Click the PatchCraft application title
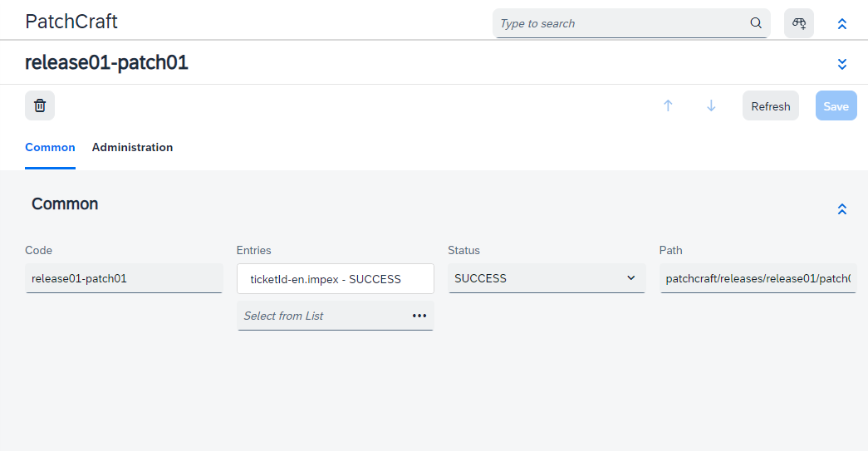Viewport: 868px width, 451px height. [x=71, y=22]
